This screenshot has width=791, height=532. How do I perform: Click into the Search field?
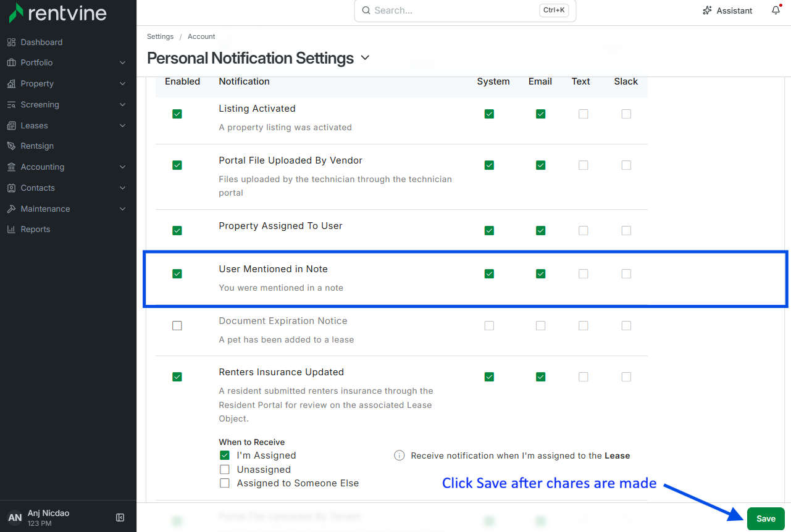click(x=465, y=10)
